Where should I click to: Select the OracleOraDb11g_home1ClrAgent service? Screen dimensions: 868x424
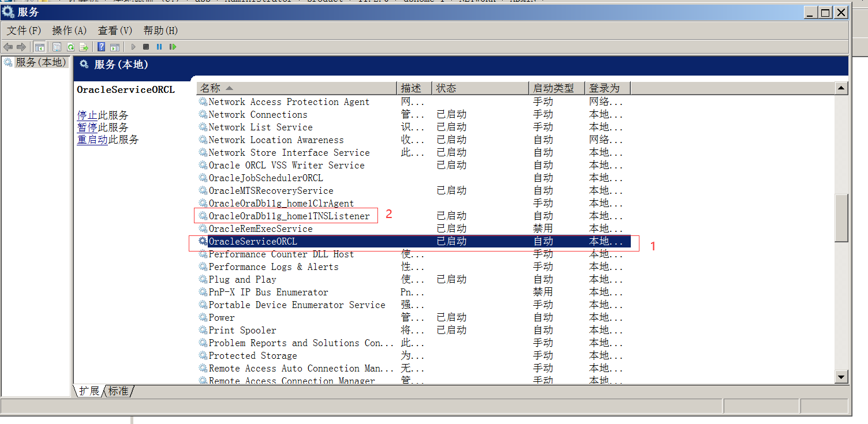tap(281, 203)
